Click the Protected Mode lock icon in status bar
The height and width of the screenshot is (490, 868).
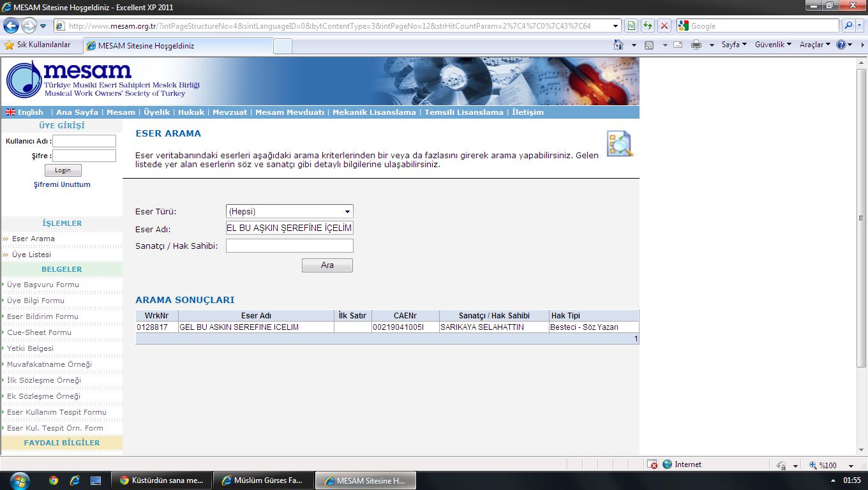(x=781, y=465)
